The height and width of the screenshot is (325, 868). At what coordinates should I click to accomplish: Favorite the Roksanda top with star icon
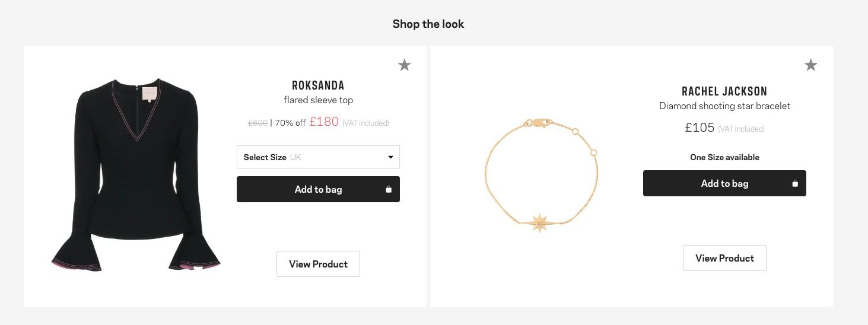(x=405, y=65)
